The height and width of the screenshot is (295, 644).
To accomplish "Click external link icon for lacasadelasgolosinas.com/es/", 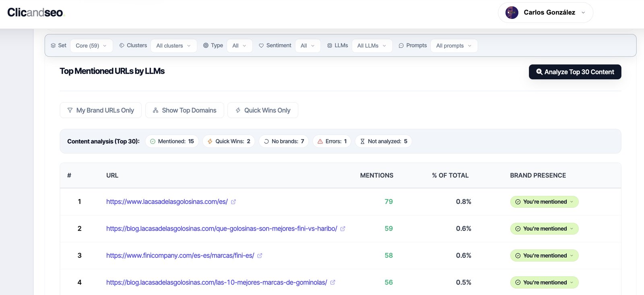I will 233,202.
